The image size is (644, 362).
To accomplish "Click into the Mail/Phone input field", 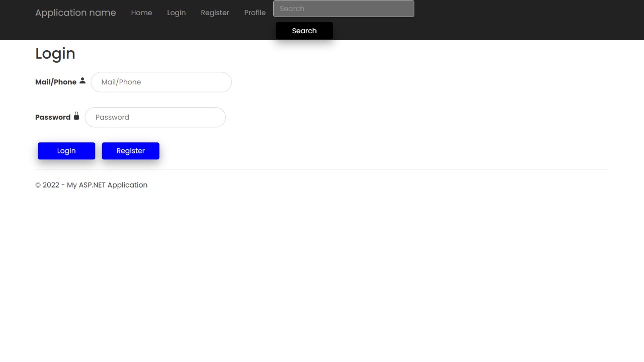I will (x=161, y=82).
